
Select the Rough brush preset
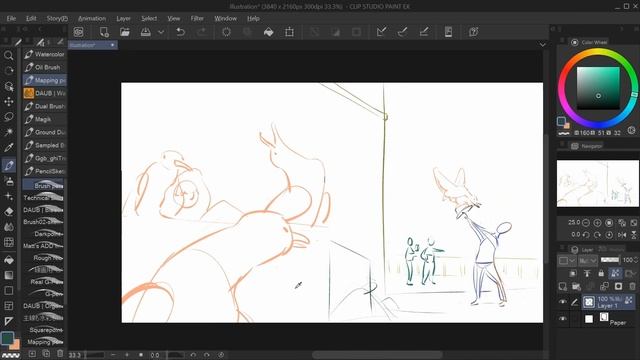coord(43,258)
